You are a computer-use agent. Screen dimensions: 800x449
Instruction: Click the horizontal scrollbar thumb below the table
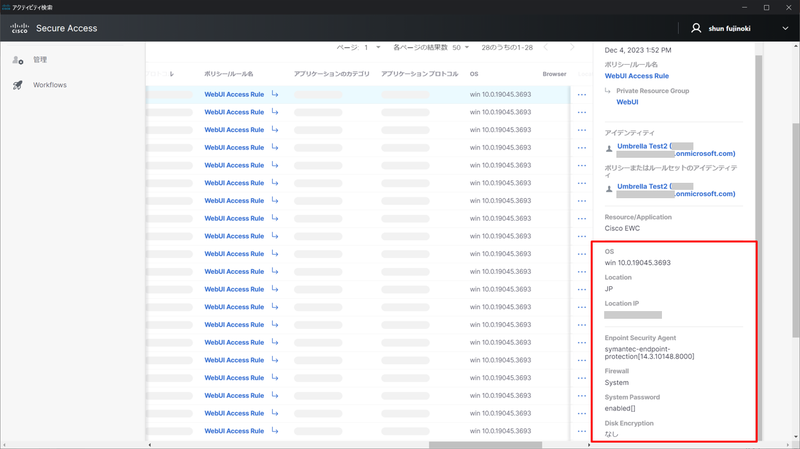[x=485, y=445]
